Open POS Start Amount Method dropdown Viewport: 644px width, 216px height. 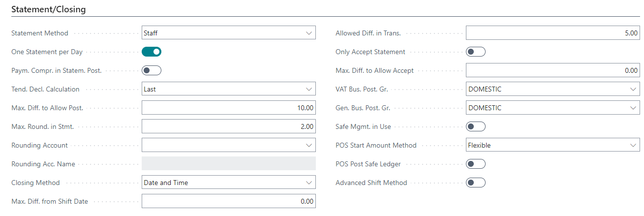(632, 145)
